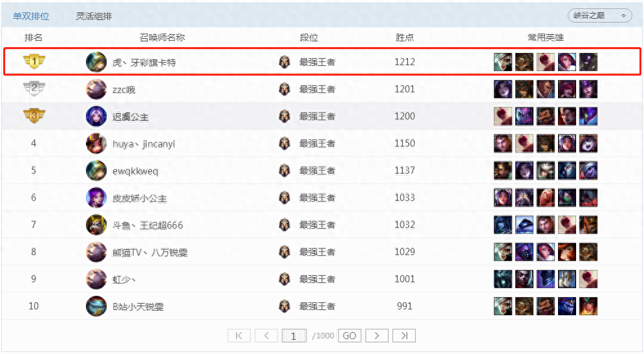Go to the next page
The height and width of the screenshot is (354, 644).
click(x=376, y=335)
